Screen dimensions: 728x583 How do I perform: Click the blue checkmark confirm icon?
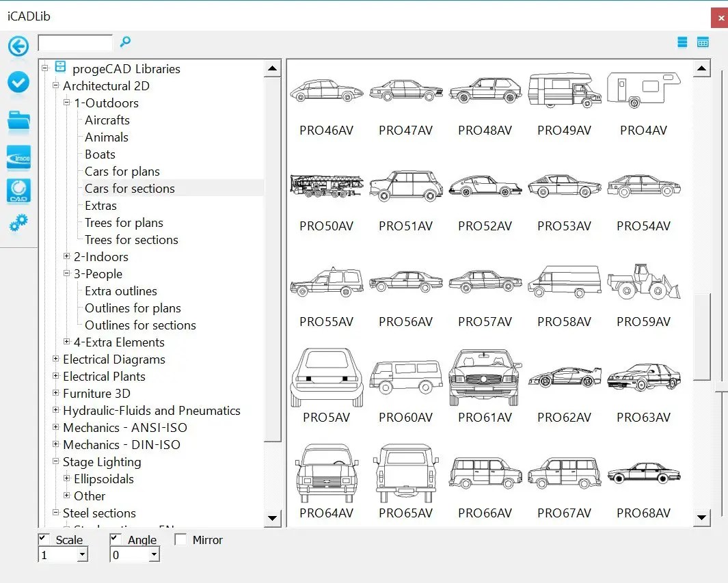tap(18, 82)
